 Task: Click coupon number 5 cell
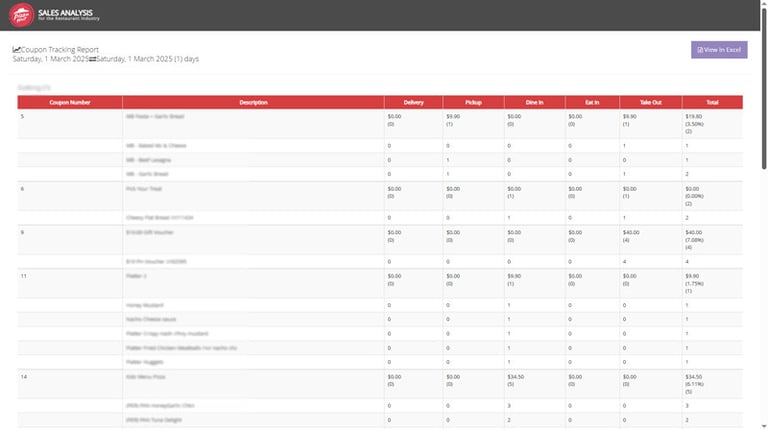(70, 124)
